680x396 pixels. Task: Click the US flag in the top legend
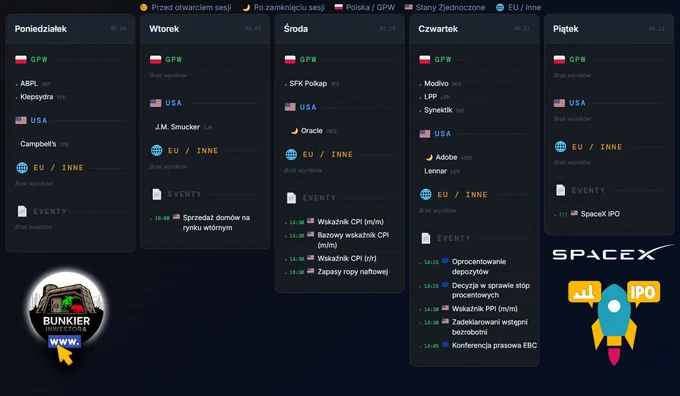coord(409,7)
